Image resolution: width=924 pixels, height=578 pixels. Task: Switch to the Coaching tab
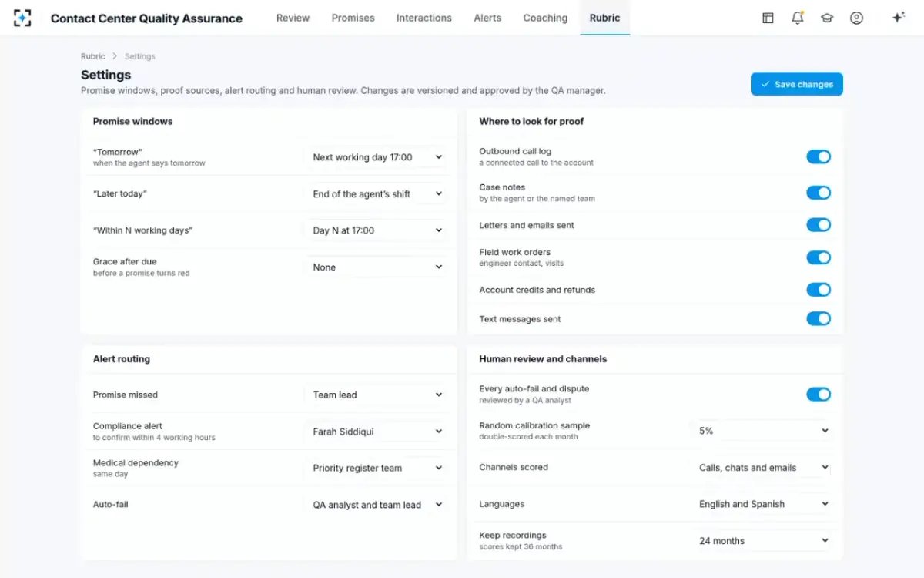[x=545, y=18]
